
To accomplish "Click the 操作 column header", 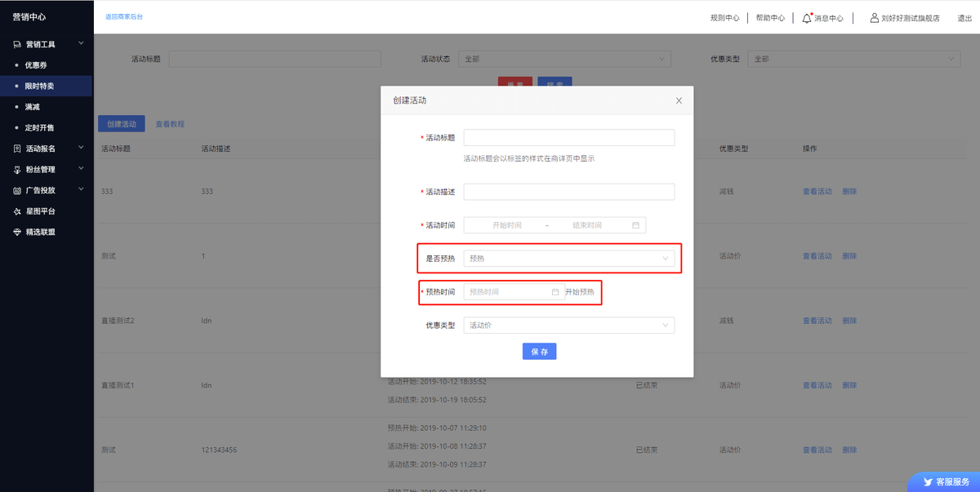I will [809, 148].
